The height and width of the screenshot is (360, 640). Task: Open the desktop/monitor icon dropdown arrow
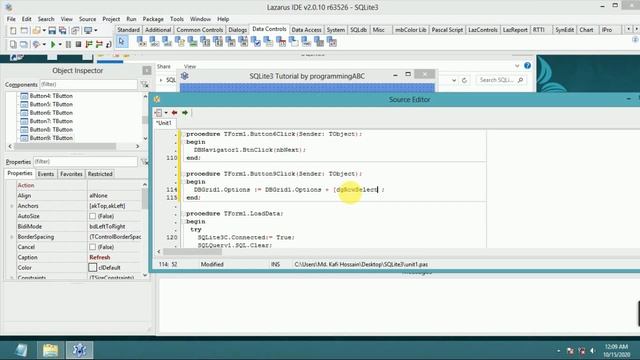pyautogui.click(x=96, y=31)
